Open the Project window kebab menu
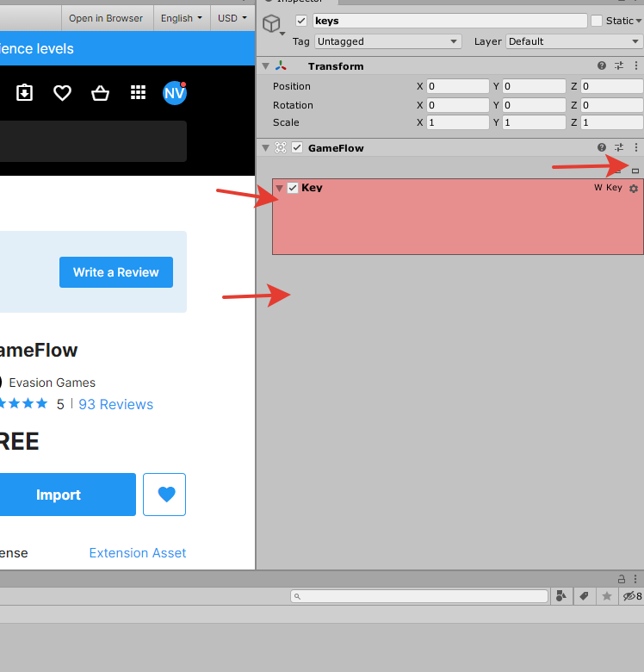This screenshot has width=644, height=672. point(635,579)
